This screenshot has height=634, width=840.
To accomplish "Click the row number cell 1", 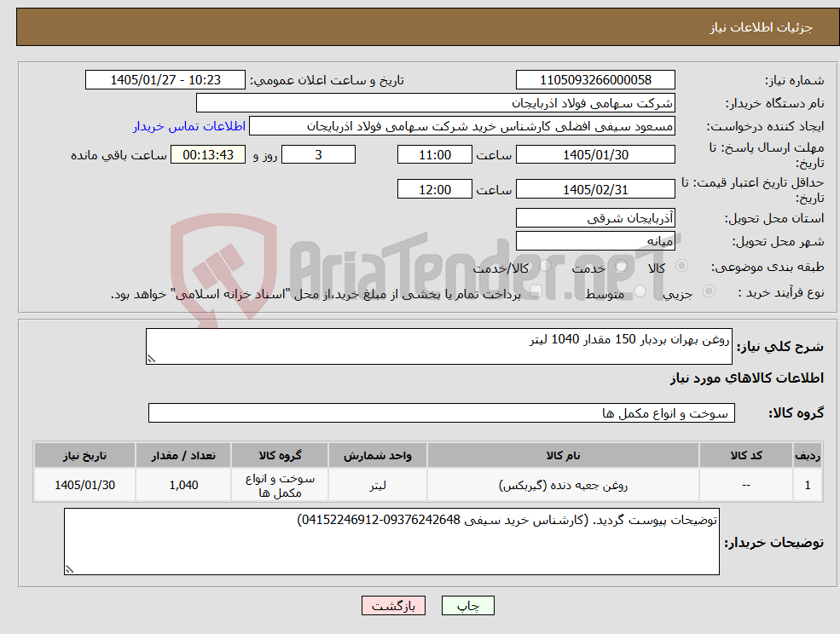I will click(x=808, y=485).
